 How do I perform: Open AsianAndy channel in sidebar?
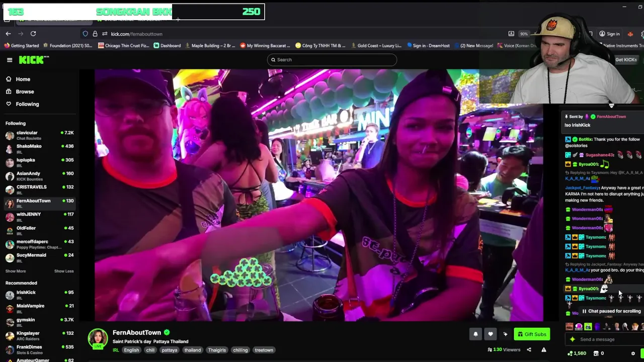tap(40, 176)
